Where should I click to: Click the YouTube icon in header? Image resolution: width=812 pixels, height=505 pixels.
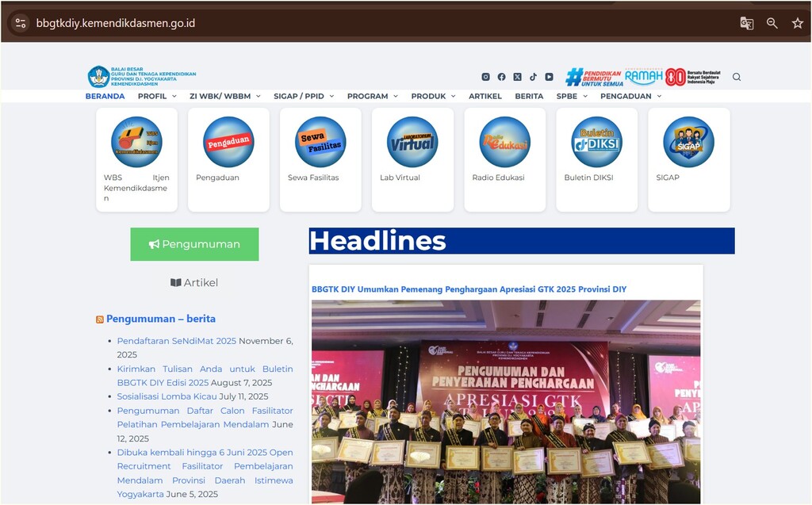click(x=549, y=77)
